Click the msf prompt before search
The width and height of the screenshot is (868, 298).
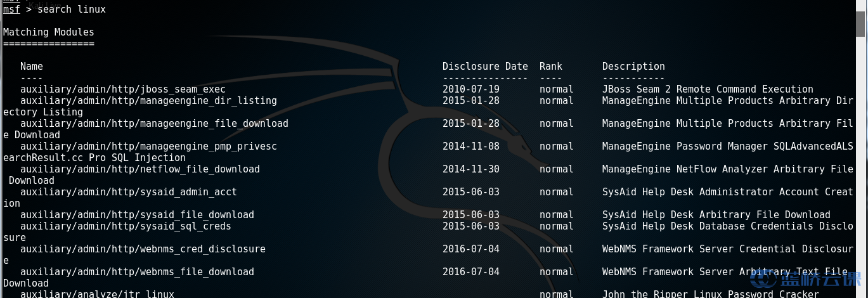coord(11,10)
